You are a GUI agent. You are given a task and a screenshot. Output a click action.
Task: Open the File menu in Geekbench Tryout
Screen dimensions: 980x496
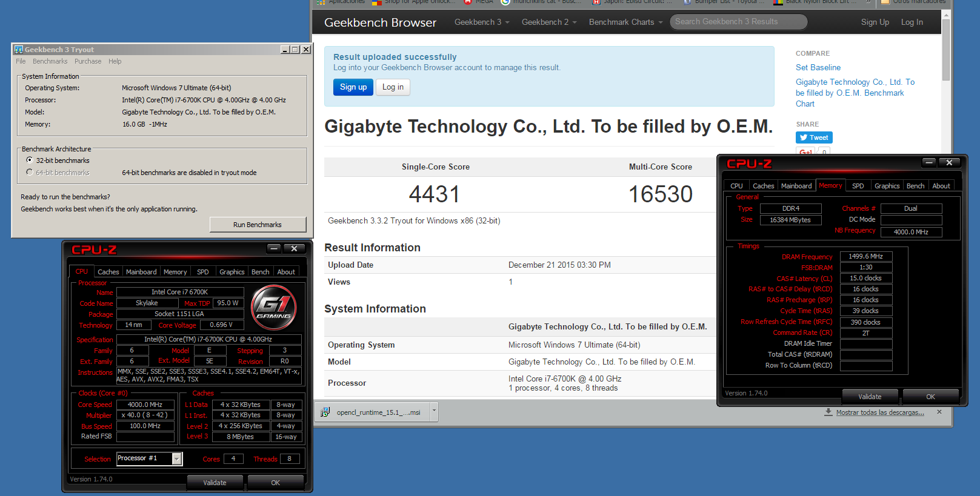pyautogui.click(x=21, y=61)
